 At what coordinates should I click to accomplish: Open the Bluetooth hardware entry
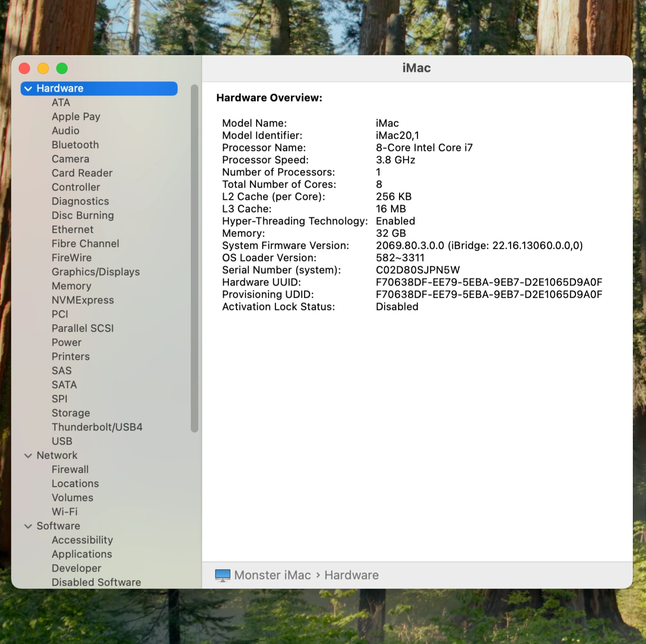tap(75, 145)
